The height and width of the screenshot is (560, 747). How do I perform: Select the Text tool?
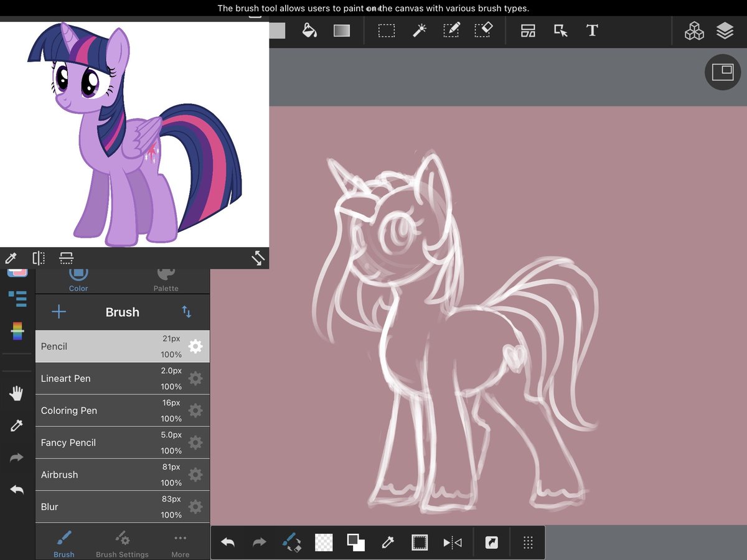[x=592, y=30]
